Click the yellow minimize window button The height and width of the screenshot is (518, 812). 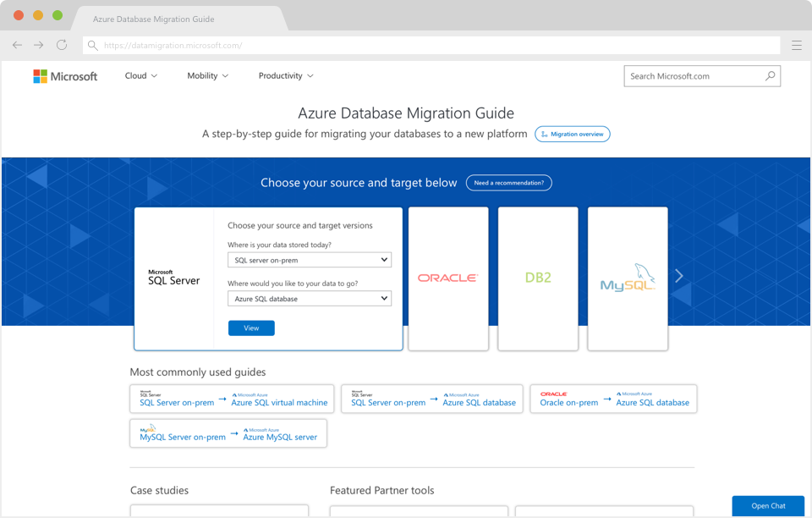pos(38,15)
